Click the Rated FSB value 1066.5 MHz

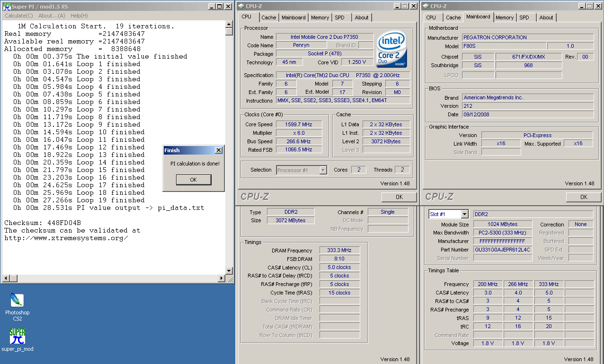point(299,149)
